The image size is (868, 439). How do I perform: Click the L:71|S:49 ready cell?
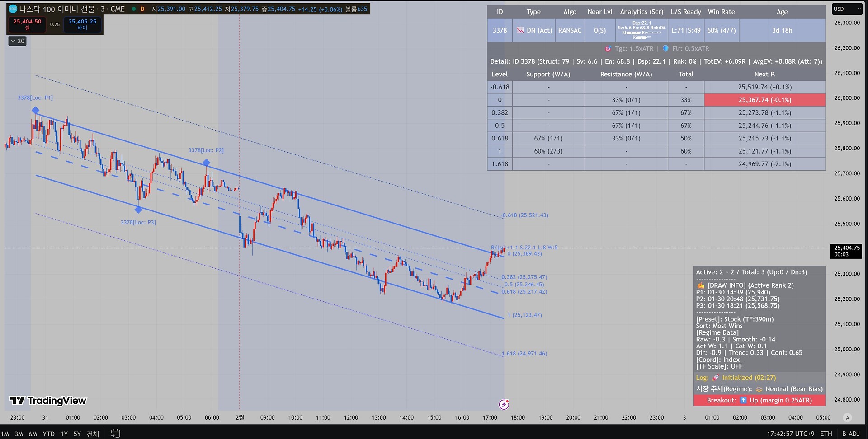pos(686,30)
